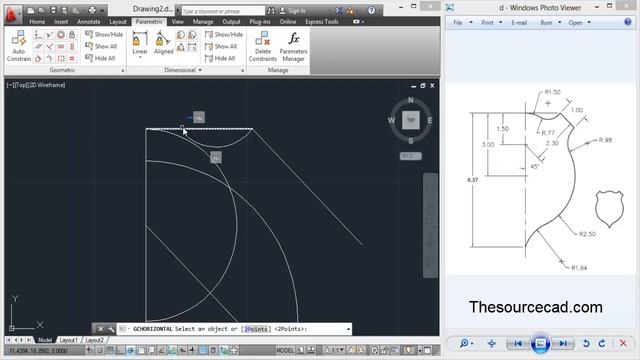Image resolution: width=640 pixels, height=360 pixels.
Task: Click the binoculars search icon
Action: click(271, 11)
